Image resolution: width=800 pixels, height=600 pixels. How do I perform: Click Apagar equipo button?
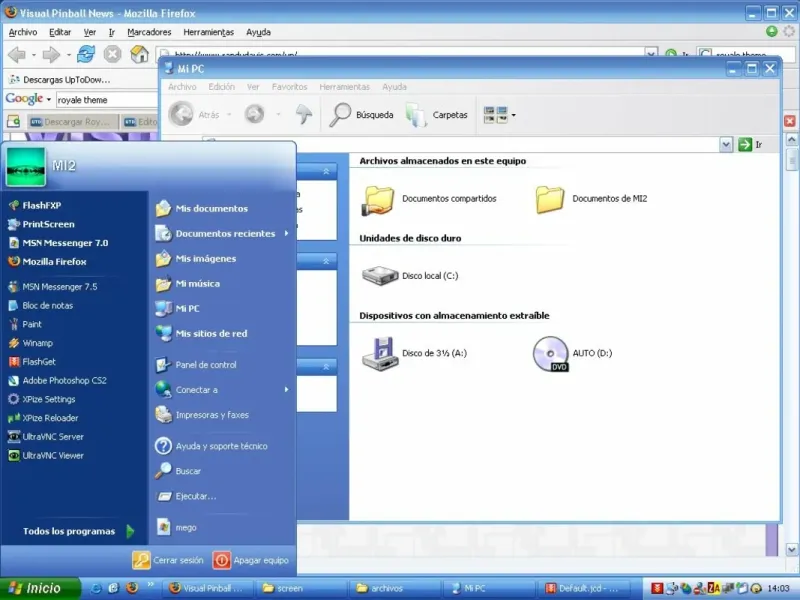tap(251, 560)
